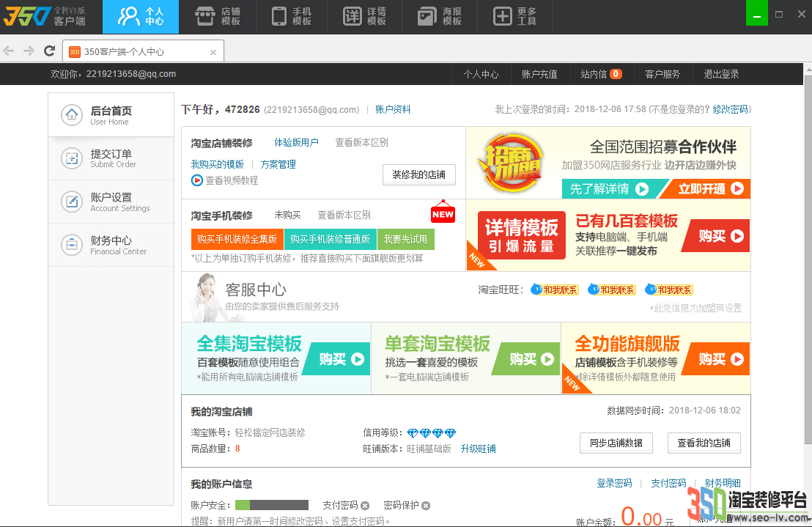Click the 招商加盟 badge image

pyautogui.click(x=513, y=163)
